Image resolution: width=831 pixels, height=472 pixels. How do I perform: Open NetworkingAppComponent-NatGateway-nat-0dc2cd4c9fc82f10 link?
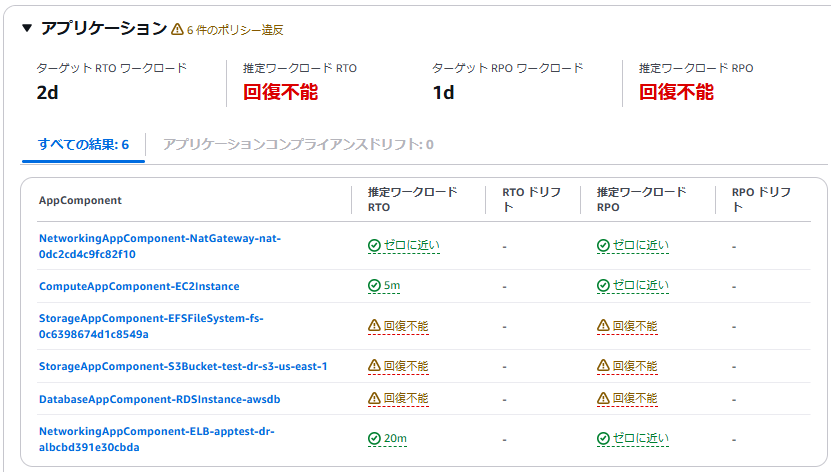click(x=160, y=246)
